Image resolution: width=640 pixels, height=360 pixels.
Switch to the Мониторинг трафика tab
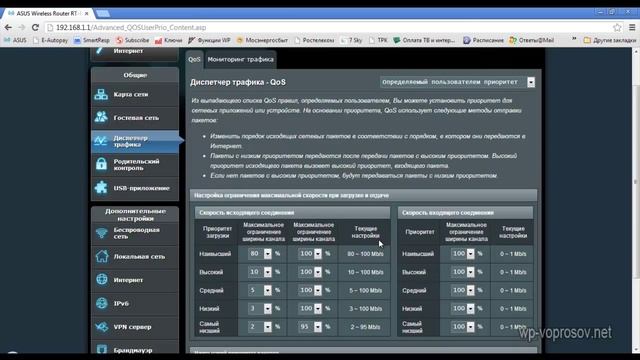click(x=240, y=60)
